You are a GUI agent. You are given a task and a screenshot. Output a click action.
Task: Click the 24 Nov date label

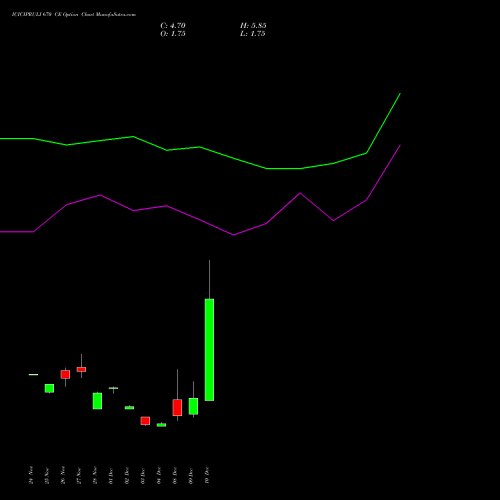click(x=31, y=475)
